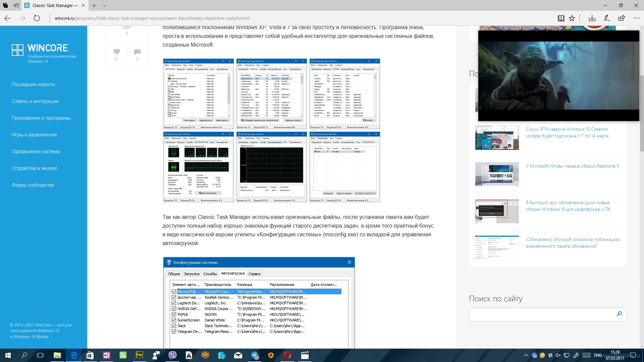Open Оформление системы section
The height and width of the screenshot is (362, 644).
point(36,152)
